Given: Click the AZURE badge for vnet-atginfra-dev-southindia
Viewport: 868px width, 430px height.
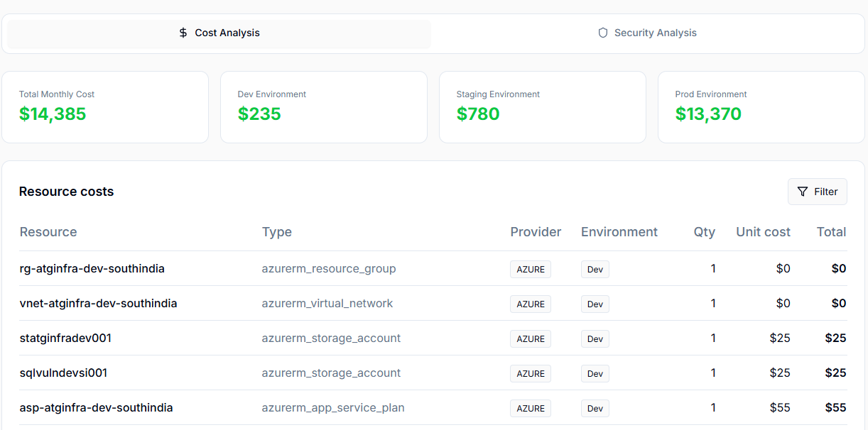Looking at the screenshot, I should [530, 304].
